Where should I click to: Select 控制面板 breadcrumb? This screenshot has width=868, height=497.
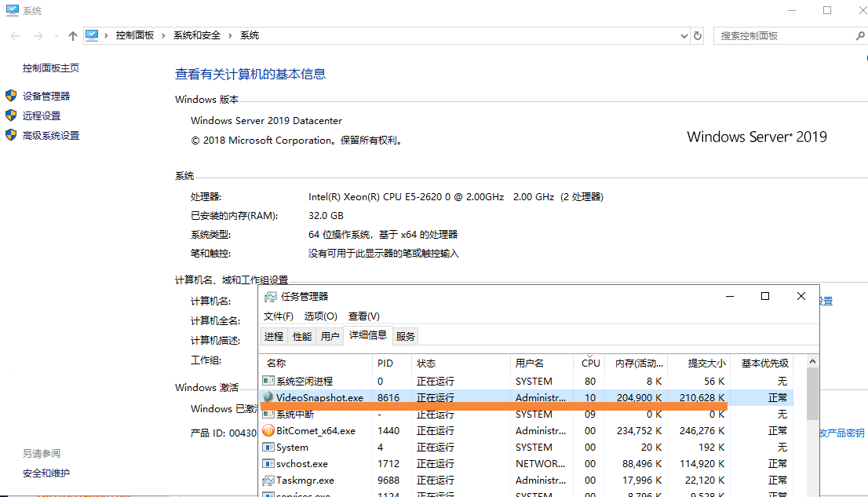(134, 35)
